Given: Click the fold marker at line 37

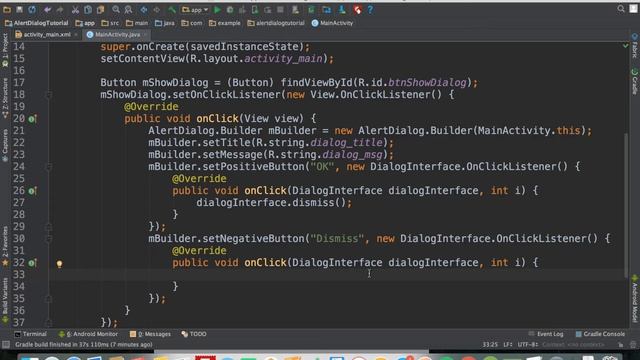Looking at the screenshot, I should [49, 323].
